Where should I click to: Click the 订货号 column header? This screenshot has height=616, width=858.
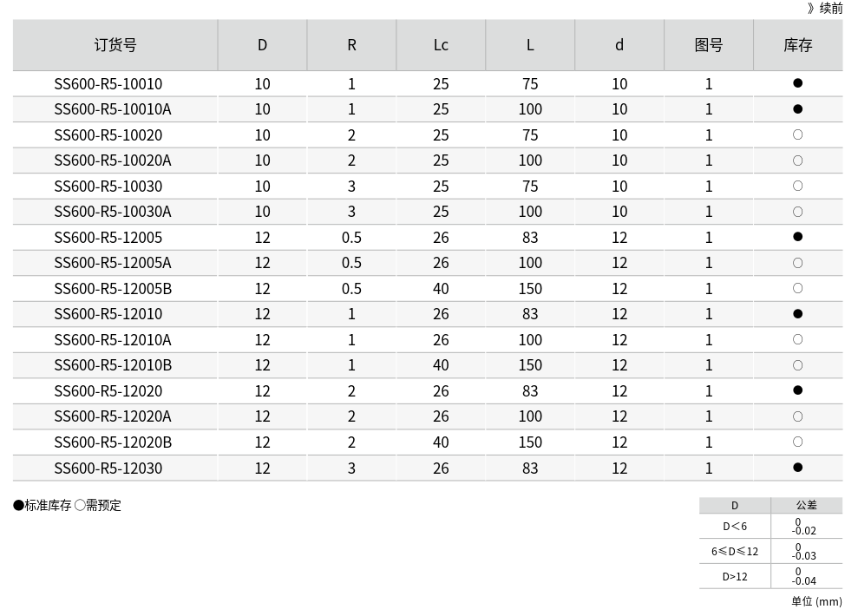[115, 45]
